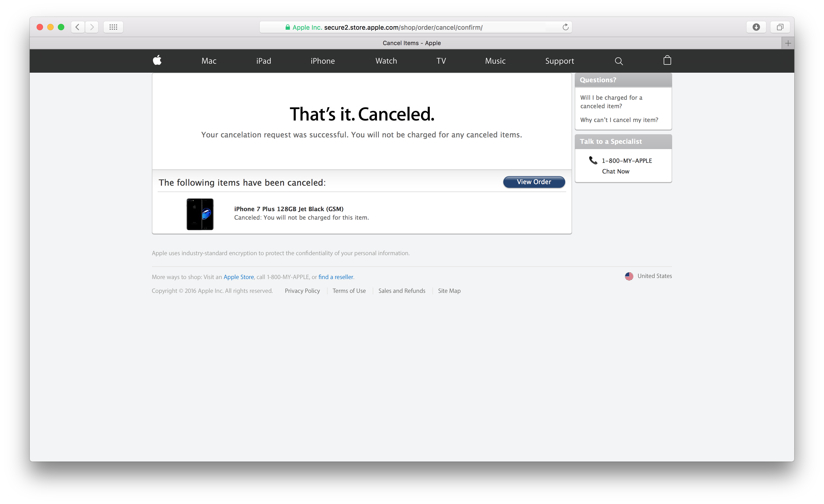Open the Watch navigation item
824x504 pixels.
click(386, 61)
